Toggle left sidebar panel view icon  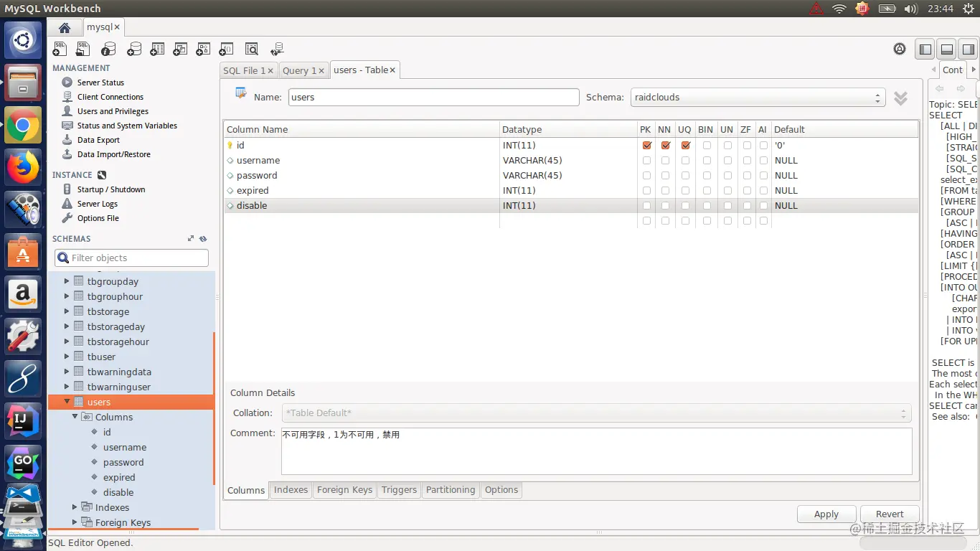[925, 49]
